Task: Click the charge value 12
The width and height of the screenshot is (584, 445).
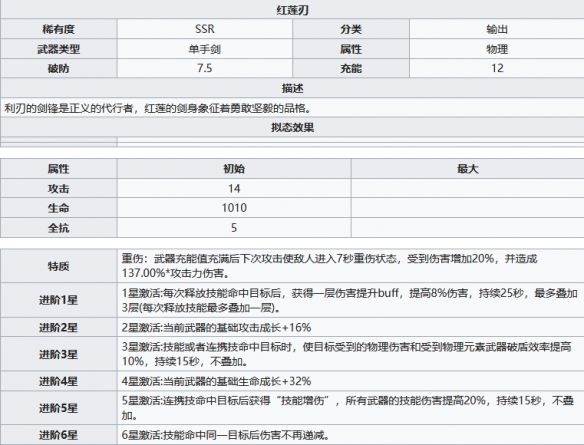Action: 497,68
